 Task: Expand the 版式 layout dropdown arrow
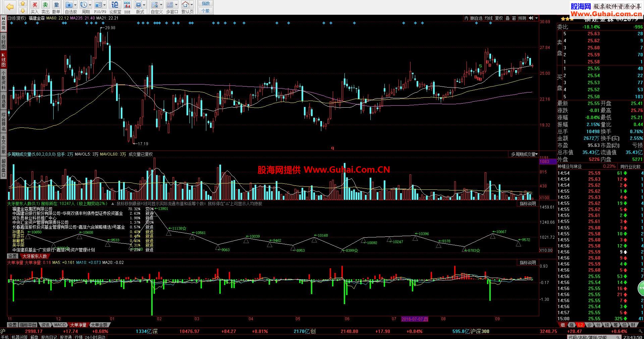pos(144,5)
